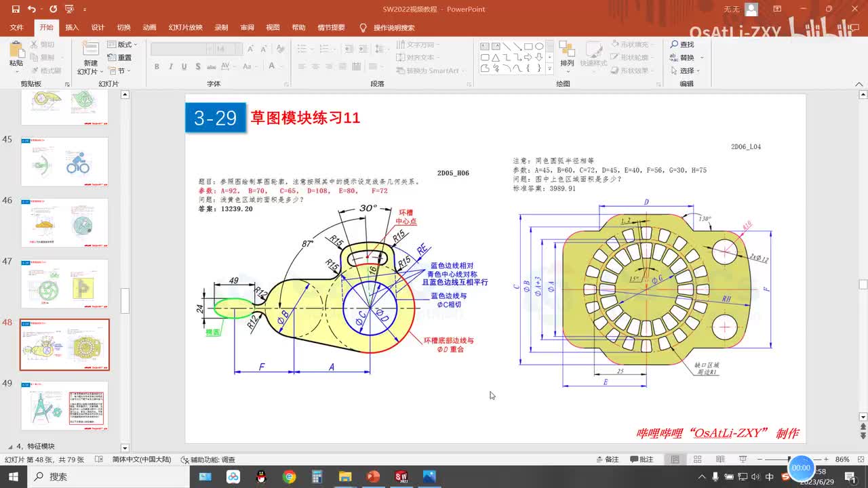Switch to Normal view in status bar
Viewport: 868px width, 488px height.
click(675, 460)
